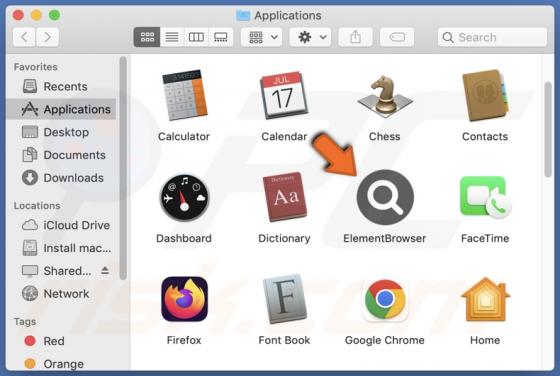Image resolution: width=560 pixels, height=376 pixels.
Task: Open Recents in the sidebar
Action: coord(61,86)
